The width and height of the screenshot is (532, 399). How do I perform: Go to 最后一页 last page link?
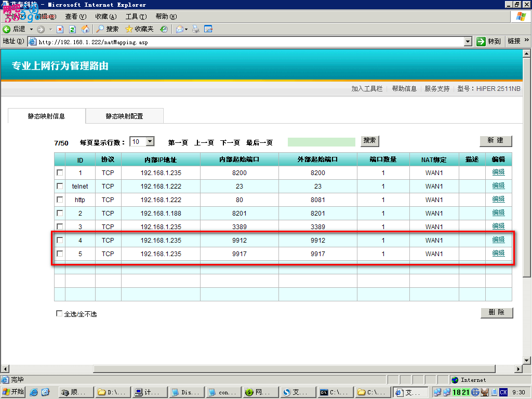[260, 142]
